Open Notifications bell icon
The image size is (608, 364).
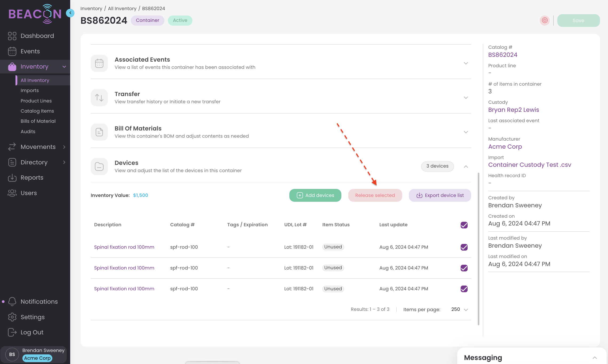[12, 302]
